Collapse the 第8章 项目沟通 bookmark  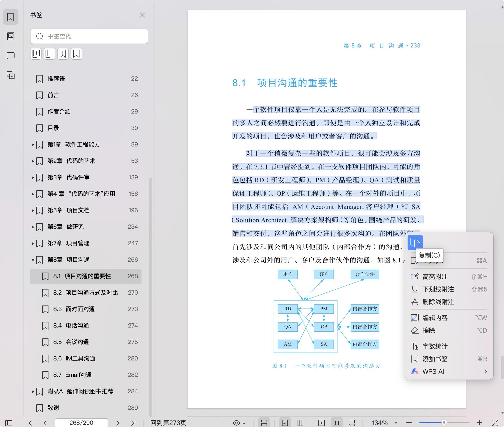[x=33, y=260]
